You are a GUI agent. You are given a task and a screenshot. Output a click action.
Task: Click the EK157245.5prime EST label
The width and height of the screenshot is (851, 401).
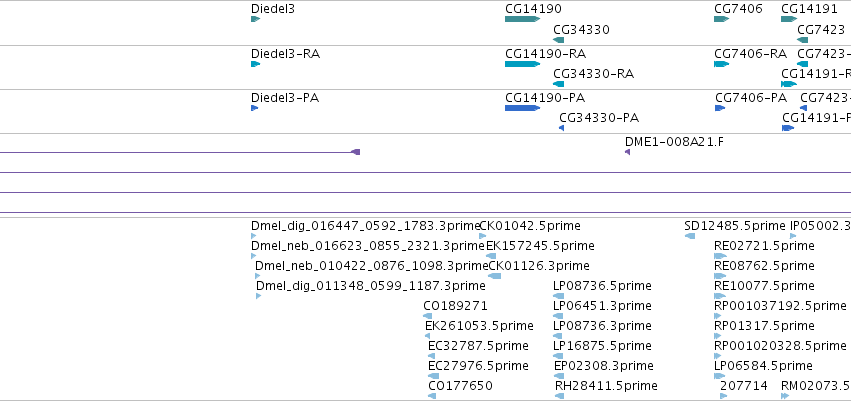point(540,246)
